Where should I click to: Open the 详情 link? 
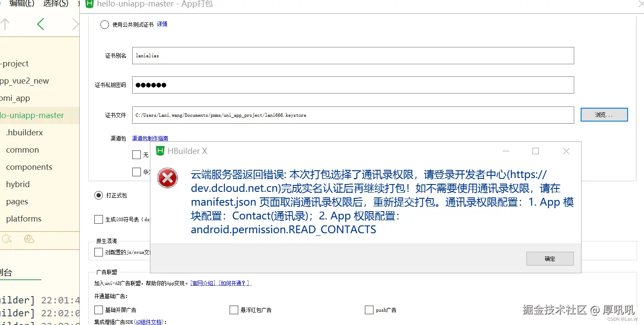pyautogui.click(x=162, y=24)
